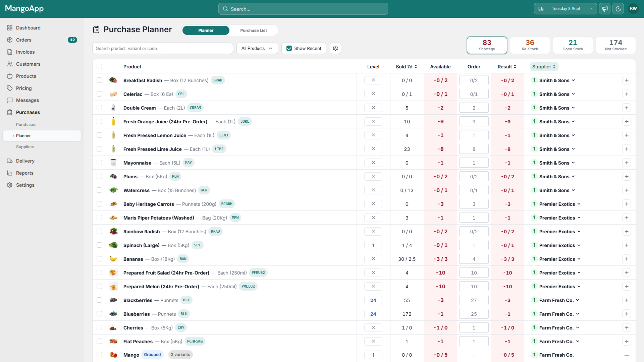Check the Celeriac row checkbox
Screen dimensions: 644x362
click(99, 94)
